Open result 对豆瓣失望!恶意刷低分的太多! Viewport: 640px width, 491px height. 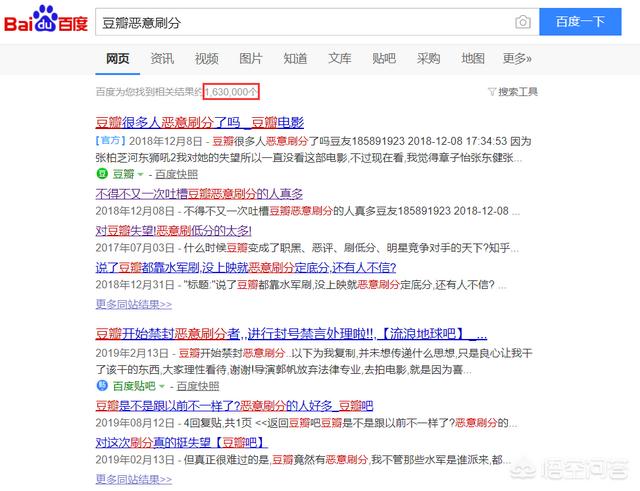(x=173, y=231)
